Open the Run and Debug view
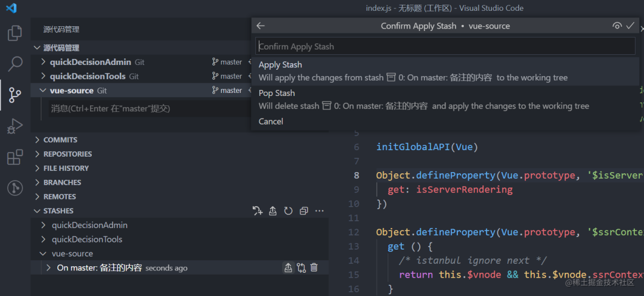 coord(15,126)
